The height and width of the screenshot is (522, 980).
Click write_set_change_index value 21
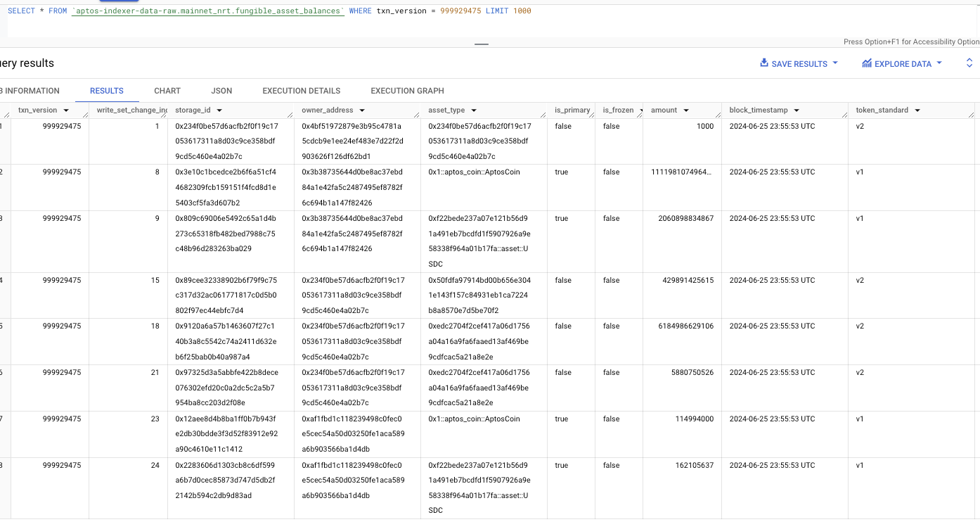[x=155, y=373]
